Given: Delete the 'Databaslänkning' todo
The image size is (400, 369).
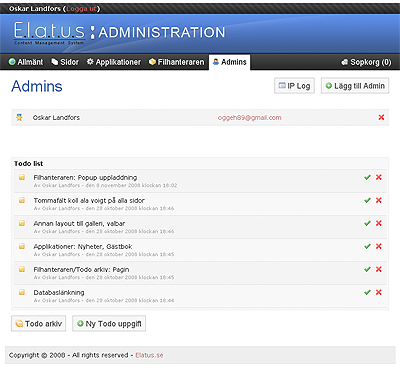Looking at the screenshot, I should click(379, 292).
